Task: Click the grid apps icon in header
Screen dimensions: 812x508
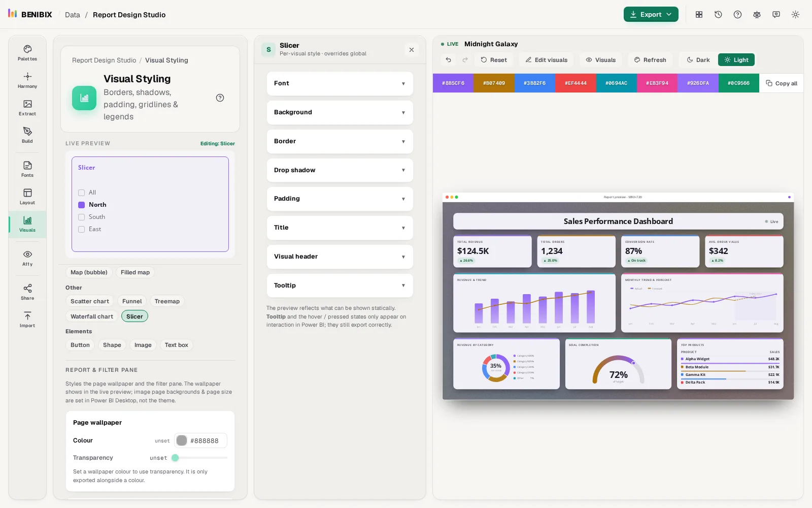Action: pos(699,15)
